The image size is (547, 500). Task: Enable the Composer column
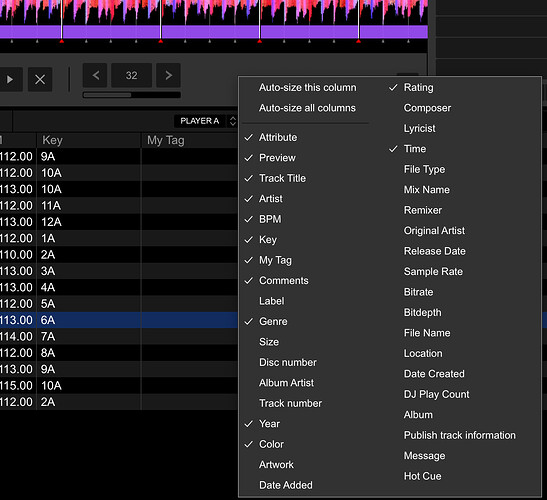coord(427,108)
